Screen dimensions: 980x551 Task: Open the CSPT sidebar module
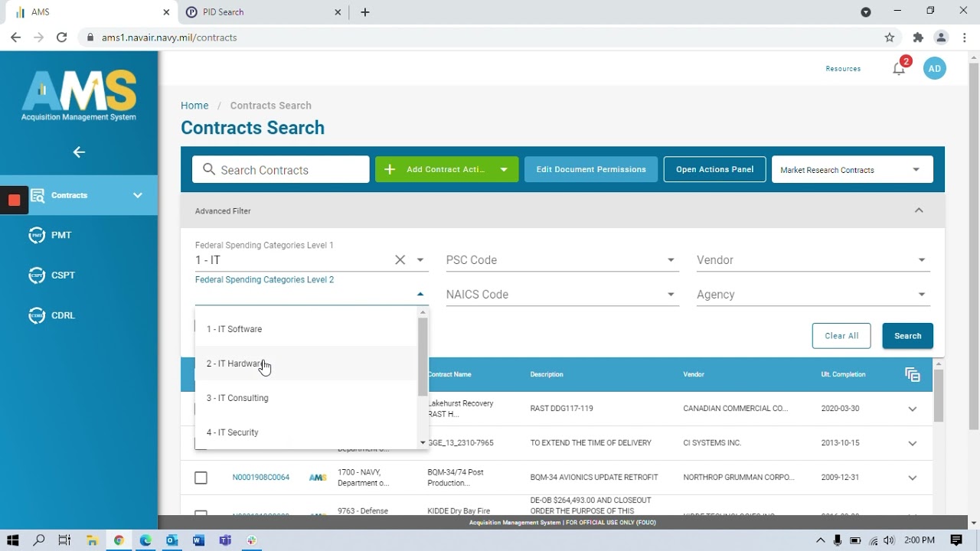tap(51, 275)
